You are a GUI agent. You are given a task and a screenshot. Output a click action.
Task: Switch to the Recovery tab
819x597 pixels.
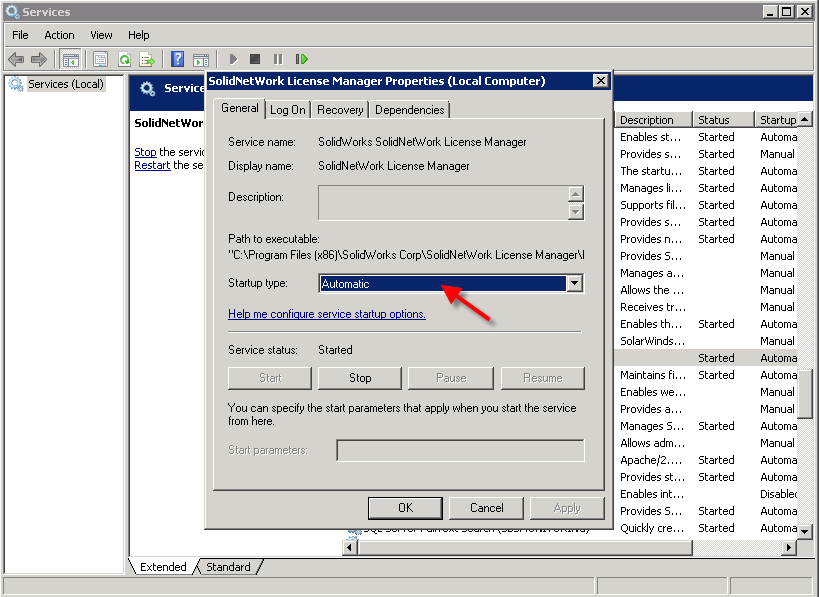340,110
